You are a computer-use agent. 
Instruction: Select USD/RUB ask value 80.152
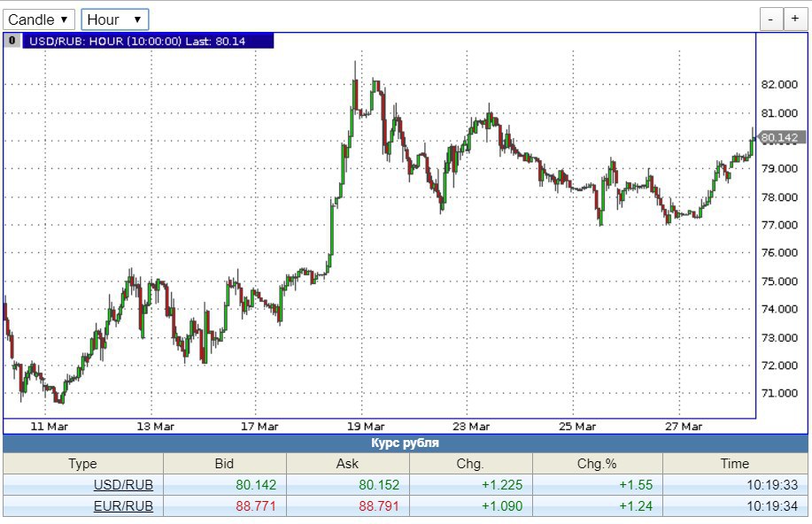[379, 485]
